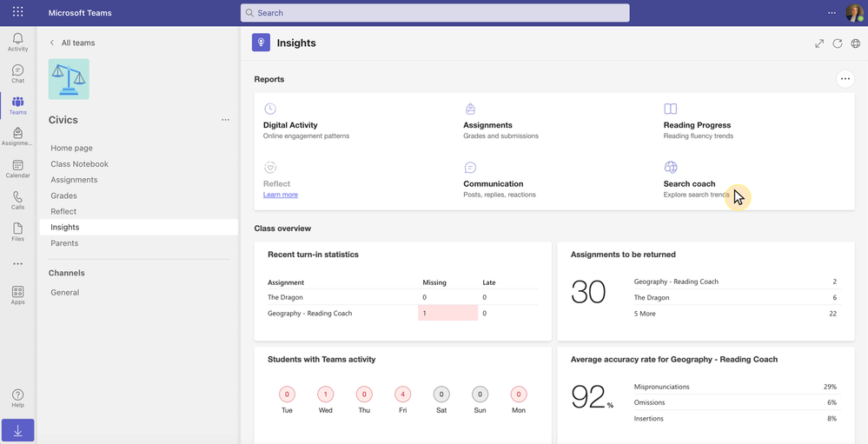The height and width of the screenshot is (444, 868).
Task: Select Friday's activity circle showing 4
Action: click(402, 394)
